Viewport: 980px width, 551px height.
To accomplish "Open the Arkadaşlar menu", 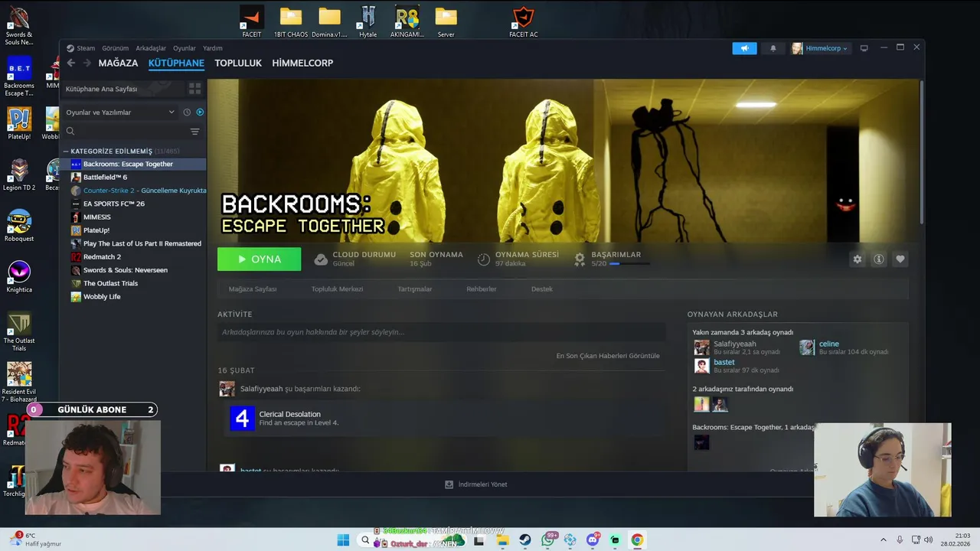I will [x=151, y=48].
